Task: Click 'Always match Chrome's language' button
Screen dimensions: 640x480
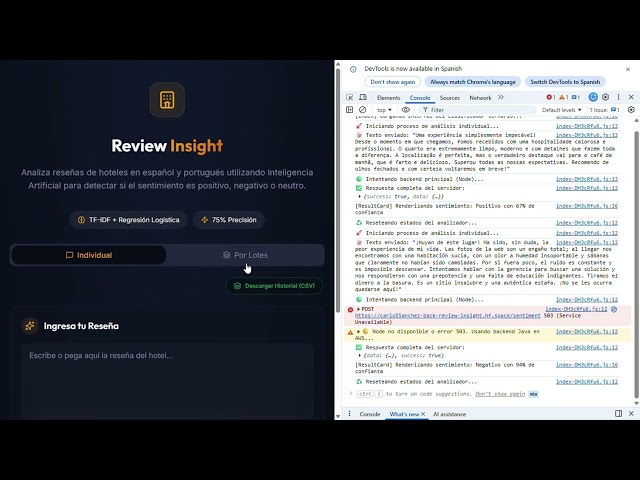Action: pyautogui.click(x=473, y=82)
